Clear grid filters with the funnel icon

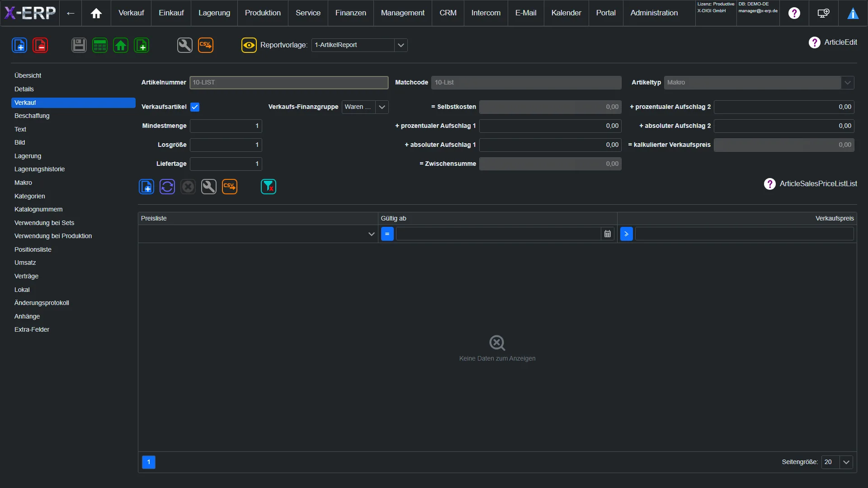click(x=269, y=187)
